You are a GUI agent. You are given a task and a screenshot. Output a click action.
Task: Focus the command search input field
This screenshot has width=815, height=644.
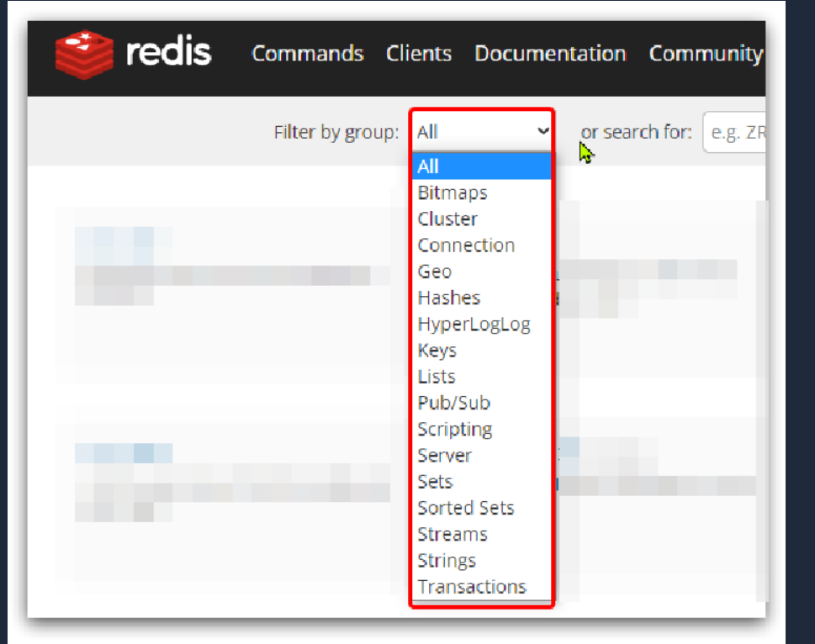click(734, 133)
